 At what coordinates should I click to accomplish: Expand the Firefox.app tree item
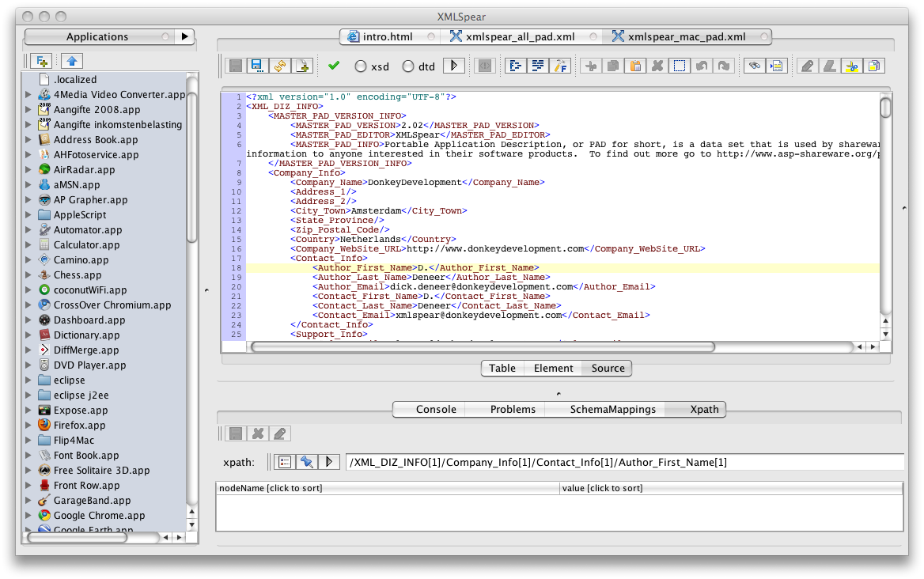pyautogui.click(x=28, y=426)
